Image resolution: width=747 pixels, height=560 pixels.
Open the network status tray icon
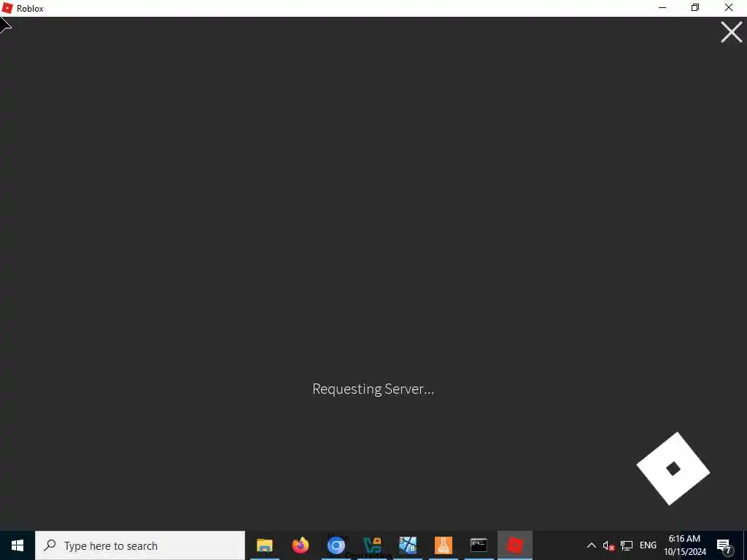[627, 545]
